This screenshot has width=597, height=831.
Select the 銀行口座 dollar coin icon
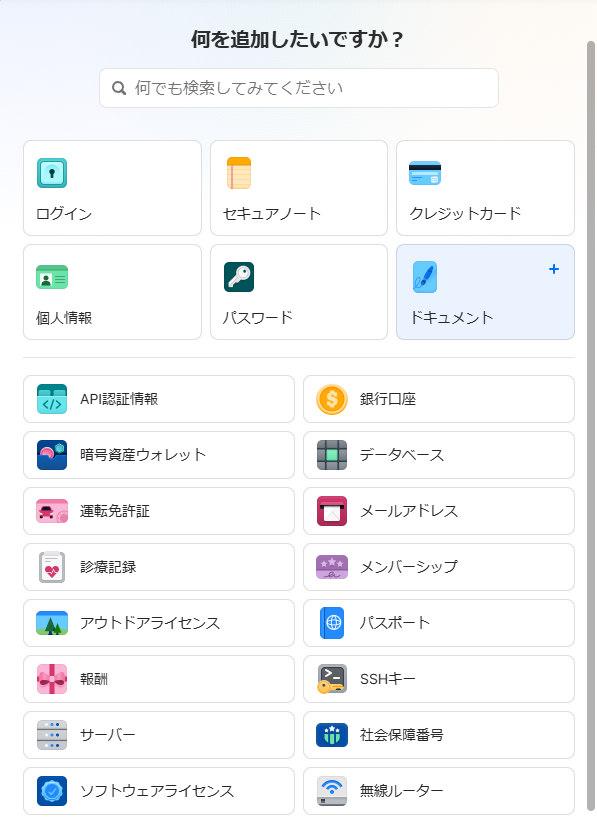[332, 399]
